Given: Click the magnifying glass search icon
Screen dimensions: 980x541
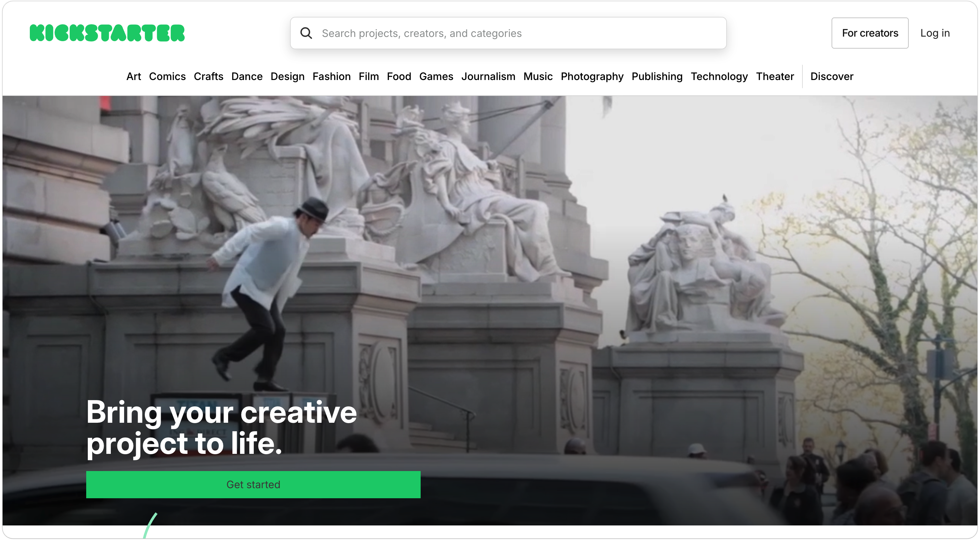Looking at the screenshot, I should point(306,33).
